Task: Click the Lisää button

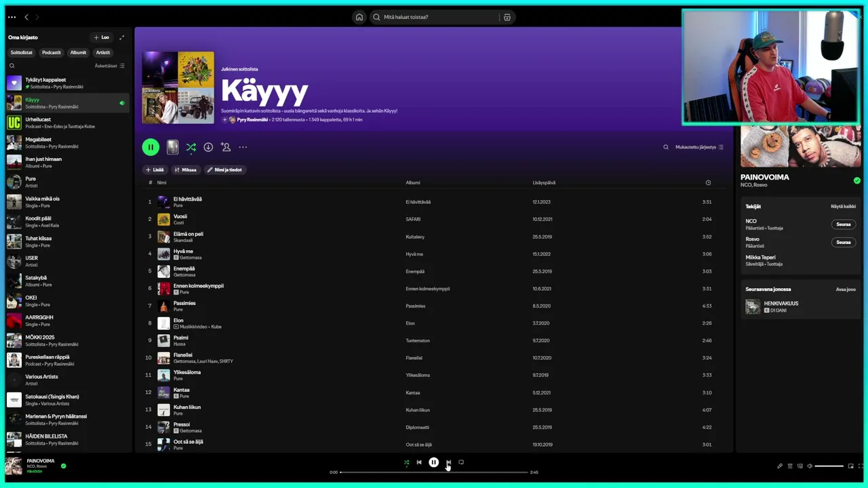Action: pyautogui.click(x=155, y=170)
